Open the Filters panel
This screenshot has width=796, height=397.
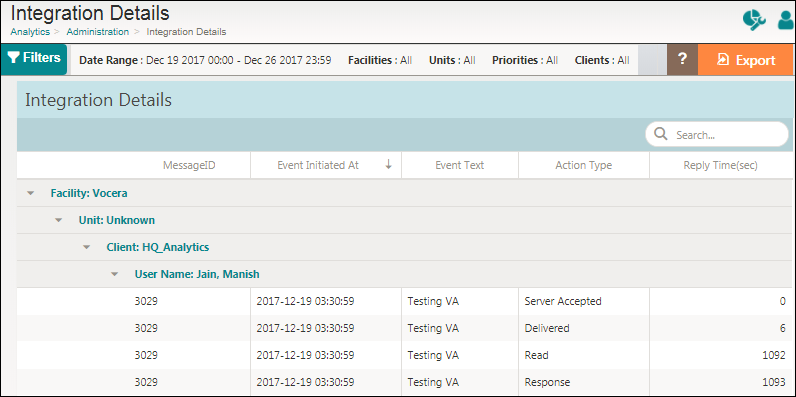(x=34, y=59)
